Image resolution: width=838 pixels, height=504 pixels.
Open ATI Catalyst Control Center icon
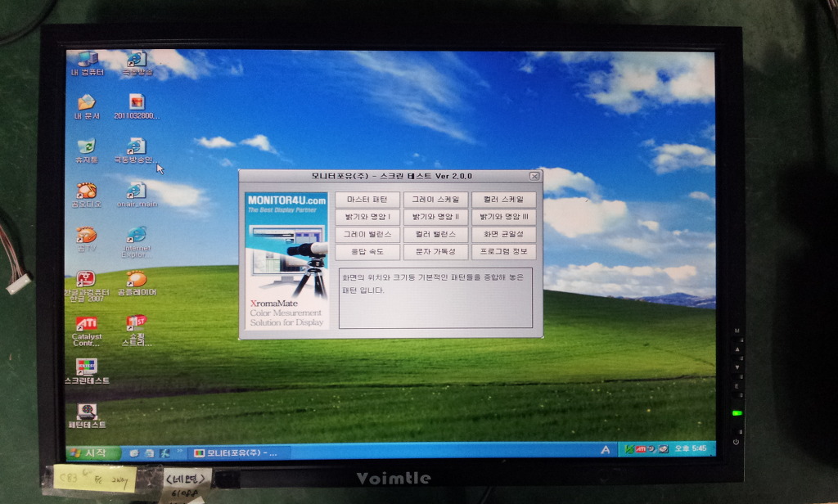(x=87, y=331)
